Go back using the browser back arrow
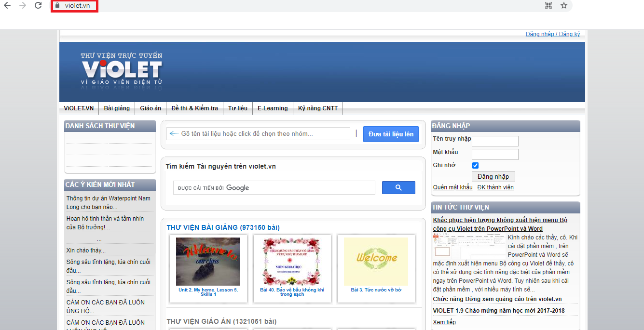This screenshot has height=330, width=644. 7,5
